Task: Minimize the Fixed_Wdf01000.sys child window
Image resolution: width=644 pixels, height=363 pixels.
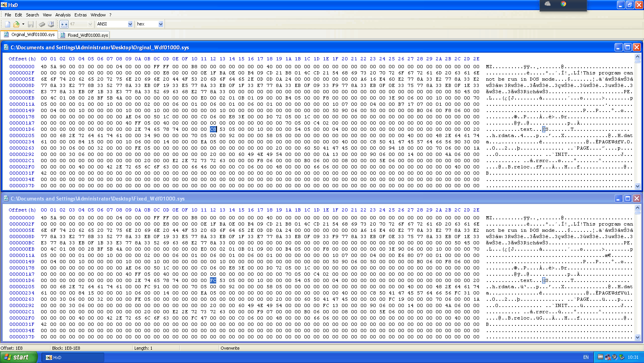Action: (x=619, y=199)
